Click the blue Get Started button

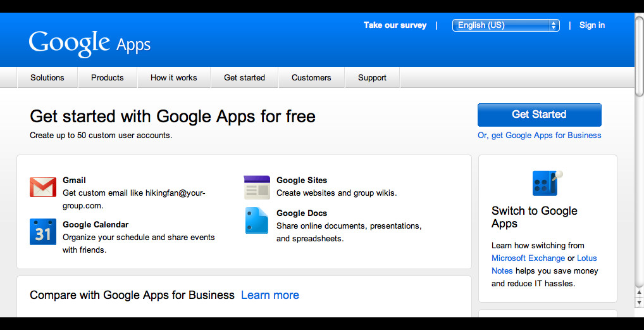point(539,115)
